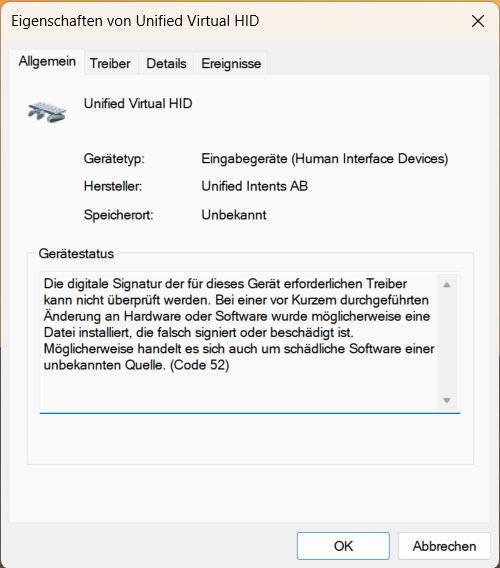Confirm with the OK button
Image resolution: width=500 pixels, height=568 pixels.
[x=343, y=546]
